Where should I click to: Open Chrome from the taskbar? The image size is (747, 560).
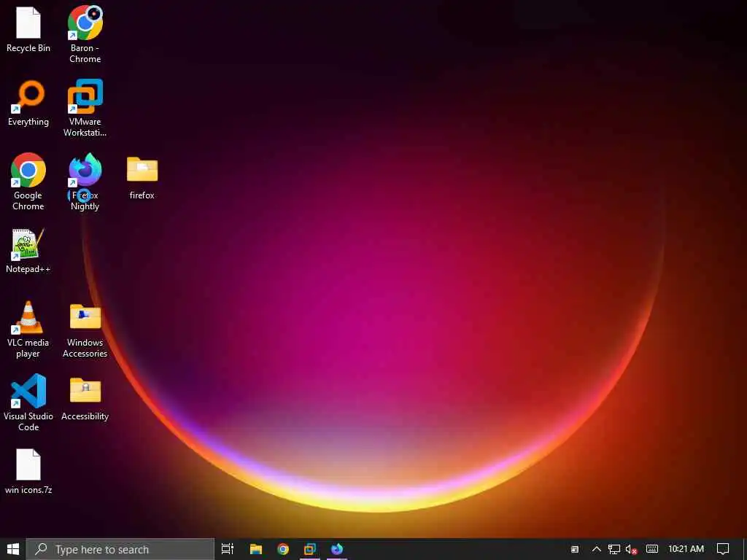tap(283, 549)
